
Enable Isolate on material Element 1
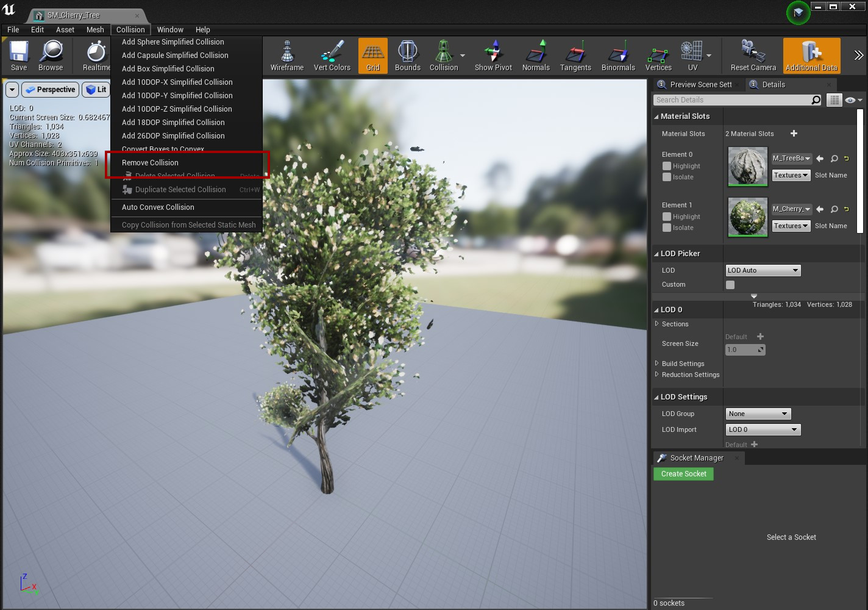coord(667,228)
